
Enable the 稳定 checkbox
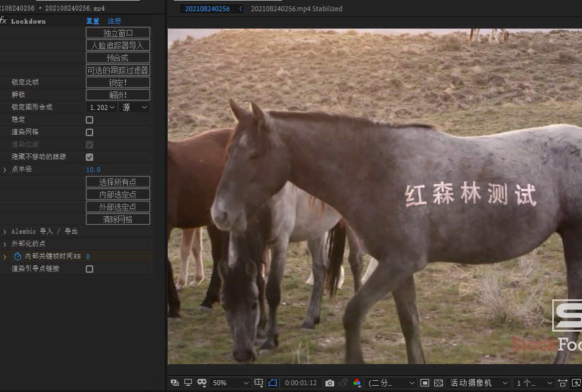pos(89,119)
